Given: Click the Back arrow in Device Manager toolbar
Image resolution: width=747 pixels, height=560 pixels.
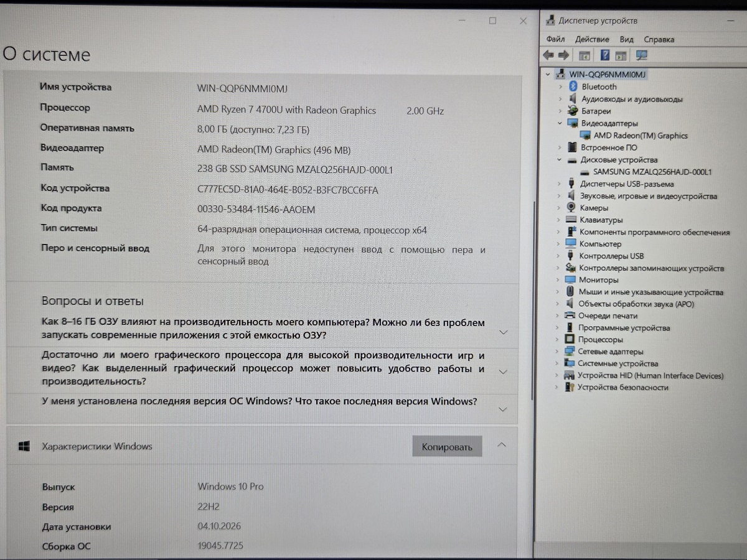Looking at the screenshot, I should [x=548, y=55].
